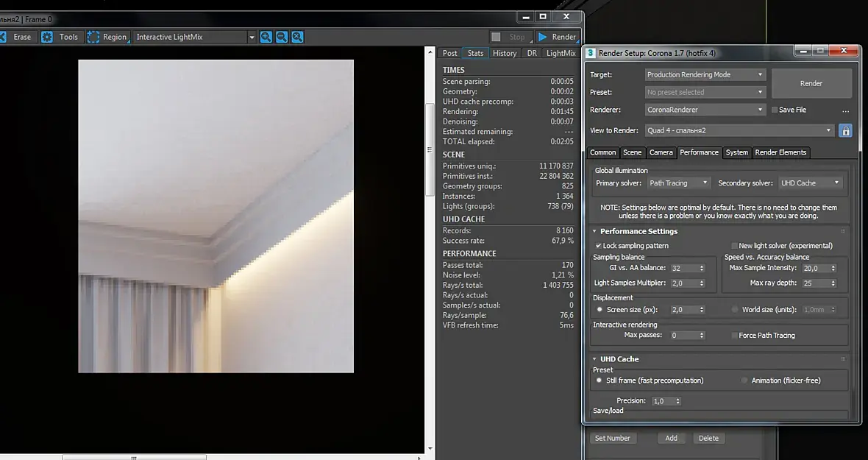
Task: Toggle the view lock padlock icon
Action: click(844, 130)
